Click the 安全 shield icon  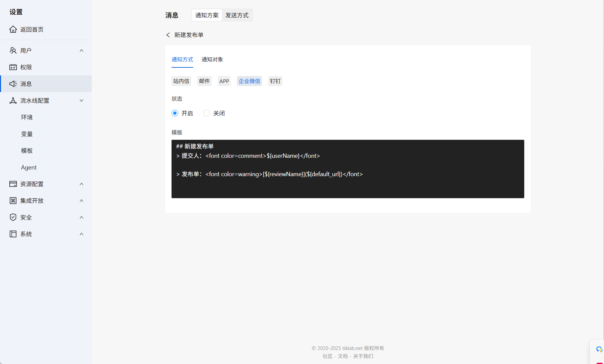point(13,217)
